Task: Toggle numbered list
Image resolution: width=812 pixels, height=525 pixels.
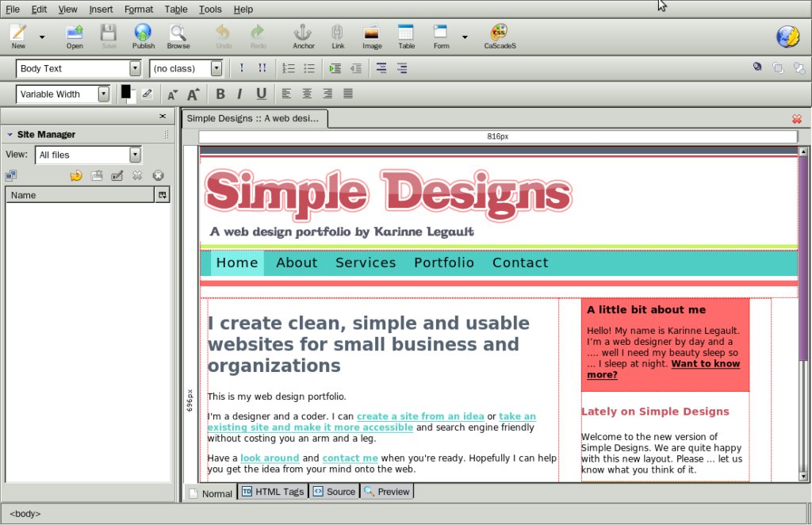Action: 289,68
